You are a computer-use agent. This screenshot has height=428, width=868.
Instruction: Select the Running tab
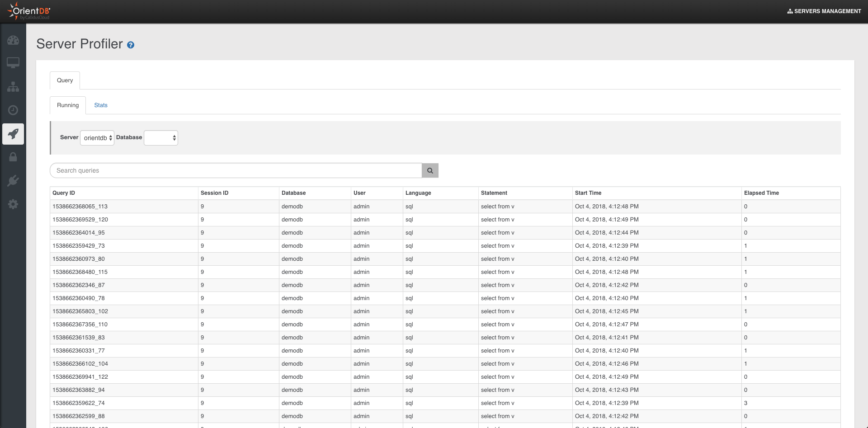point(68,105)
